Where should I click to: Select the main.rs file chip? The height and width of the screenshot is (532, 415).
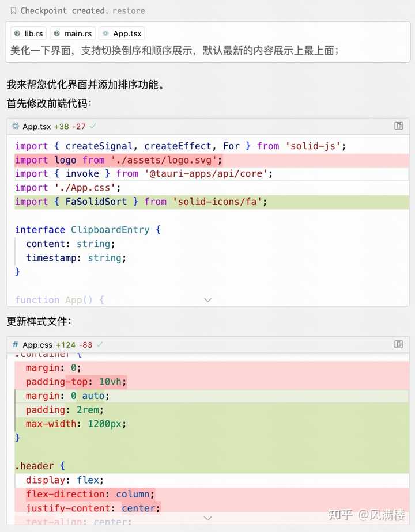click(x=72, y=33)
